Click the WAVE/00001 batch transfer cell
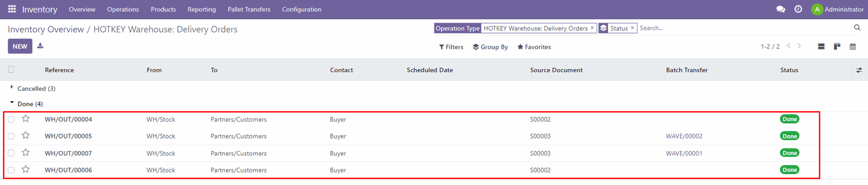 tap(684, 153)
